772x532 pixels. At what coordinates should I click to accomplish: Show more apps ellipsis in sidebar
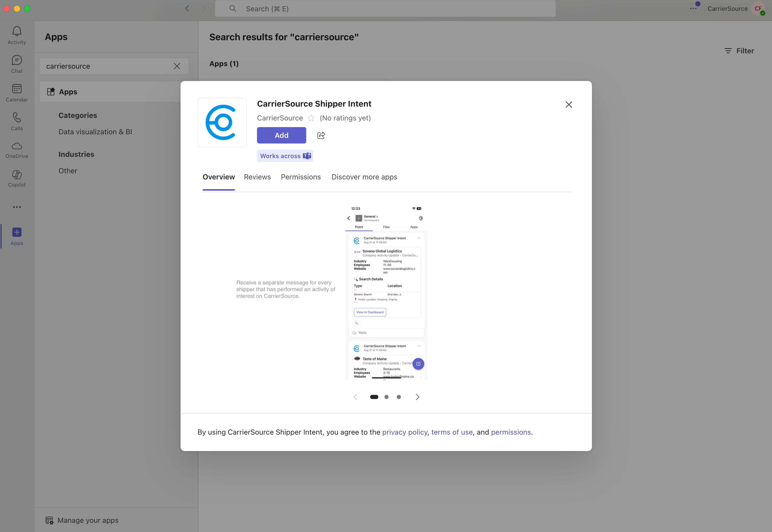17,207
